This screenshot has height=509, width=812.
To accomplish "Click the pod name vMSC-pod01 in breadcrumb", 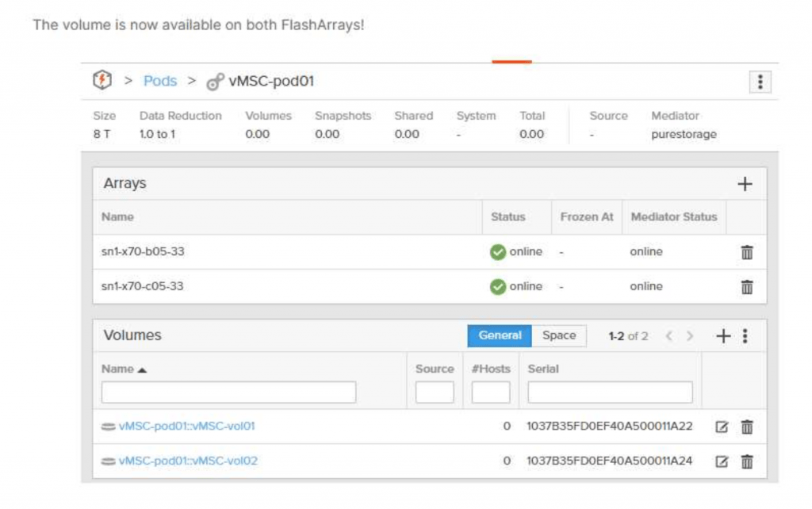I will coord(271,82).
